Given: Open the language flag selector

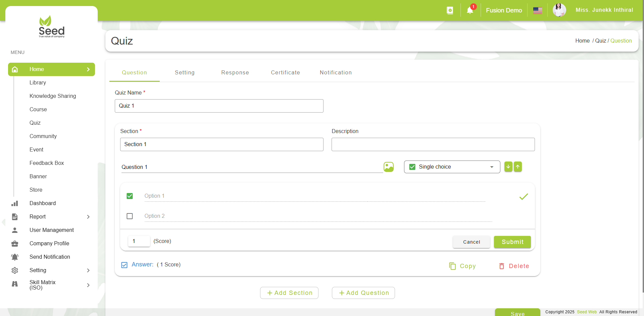Looking at the screenshot, I should (537, 10).
